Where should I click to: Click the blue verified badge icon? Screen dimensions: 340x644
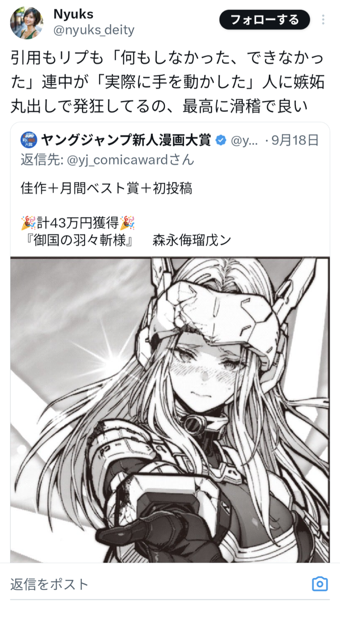(221, 140)
